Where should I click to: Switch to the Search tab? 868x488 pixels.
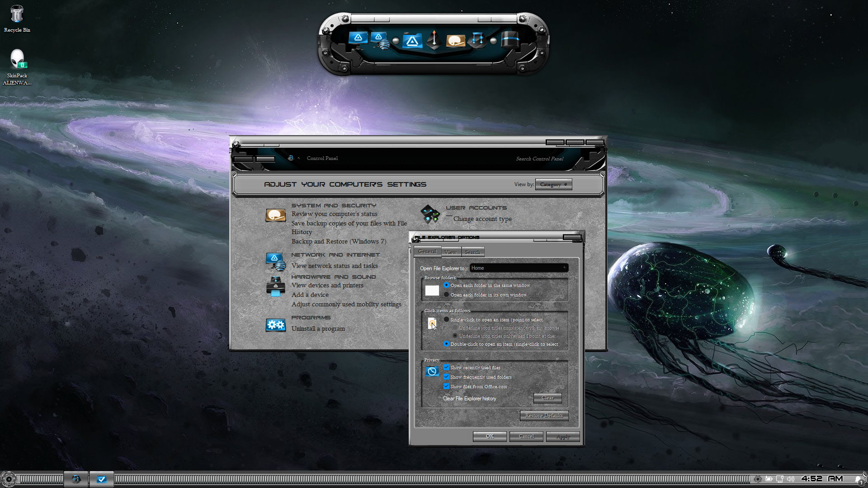click(472, 252)
